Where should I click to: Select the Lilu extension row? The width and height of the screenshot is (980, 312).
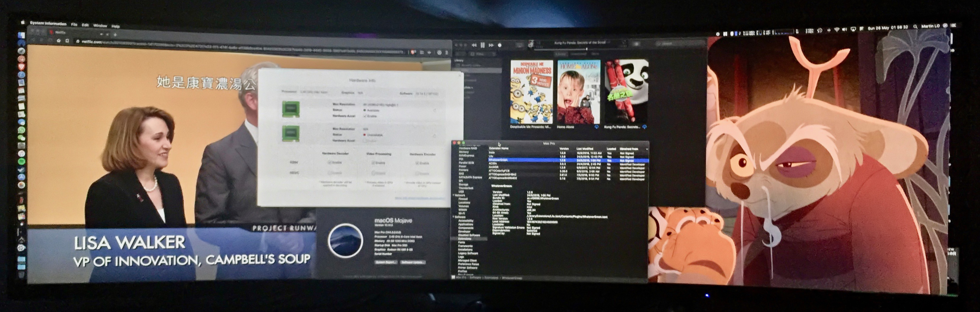click(x=568, y=156)
